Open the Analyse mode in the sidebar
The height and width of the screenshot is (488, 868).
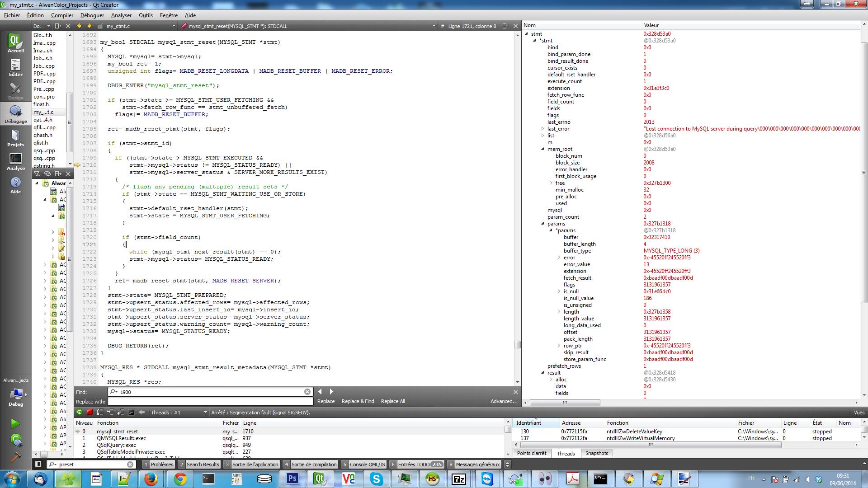point(16,162)
